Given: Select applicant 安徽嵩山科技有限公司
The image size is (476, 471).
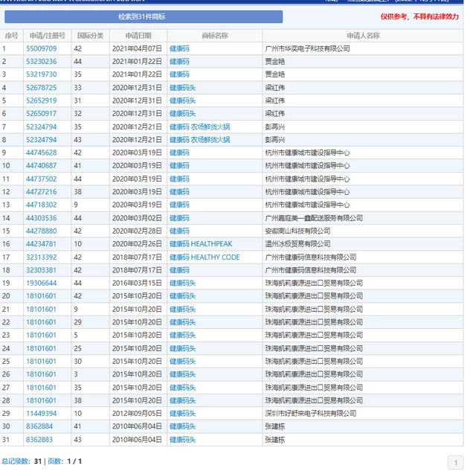Looking at the screenshot, I should coord(297,231).
